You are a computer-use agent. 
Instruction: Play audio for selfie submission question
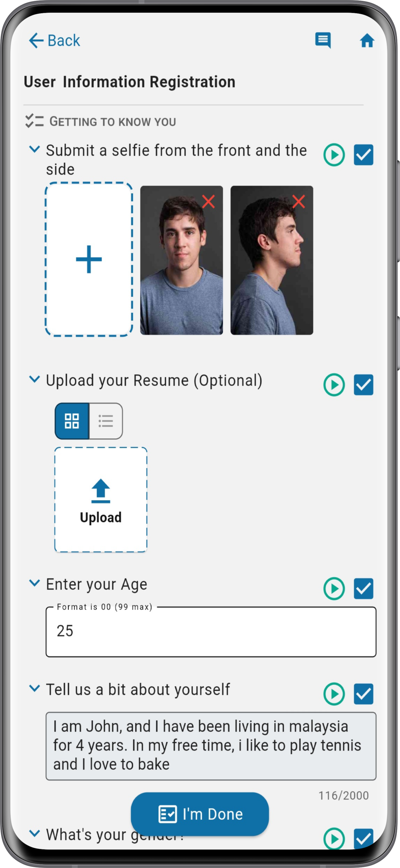(334, 155)
